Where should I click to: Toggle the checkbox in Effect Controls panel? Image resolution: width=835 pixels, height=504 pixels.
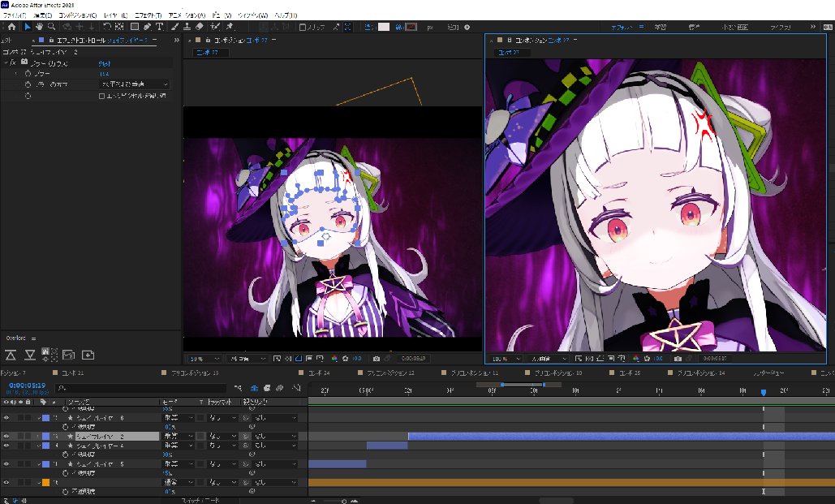pyautogui.click(x=101, y=96)
